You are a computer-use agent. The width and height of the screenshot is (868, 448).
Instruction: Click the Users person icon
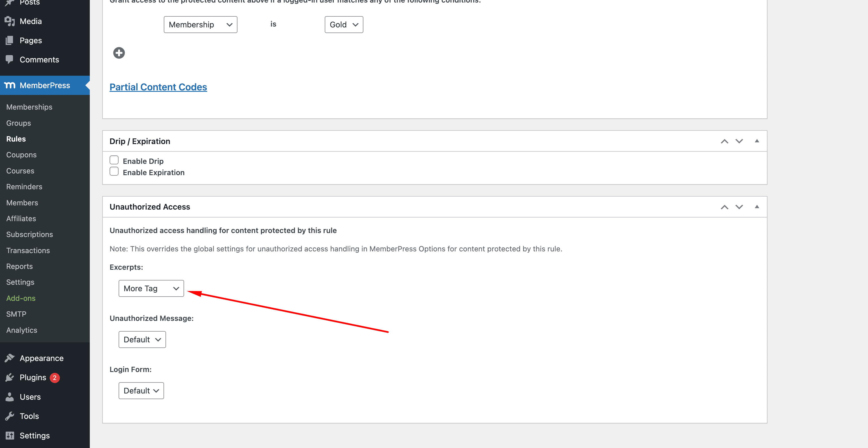point(10,397)
